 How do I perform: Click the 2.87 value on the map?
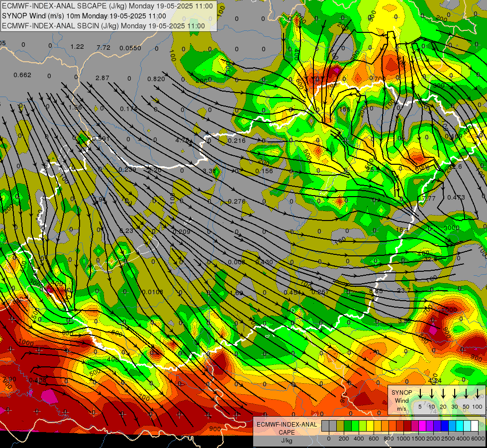[x=102, y=78]
